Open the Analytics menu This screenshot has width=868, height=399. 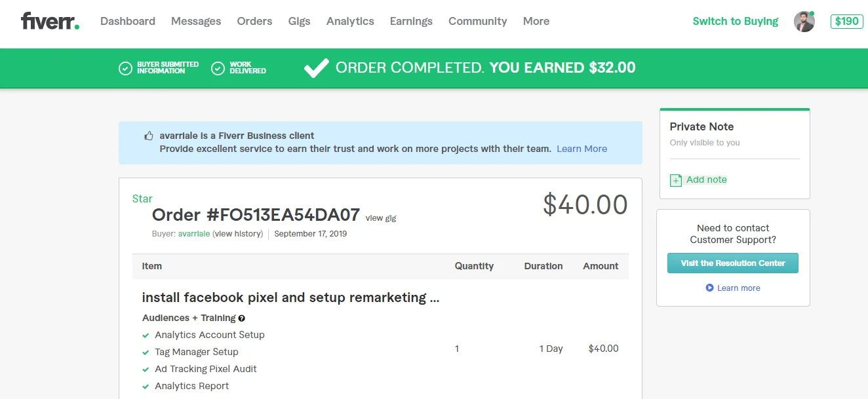[350, 21]
